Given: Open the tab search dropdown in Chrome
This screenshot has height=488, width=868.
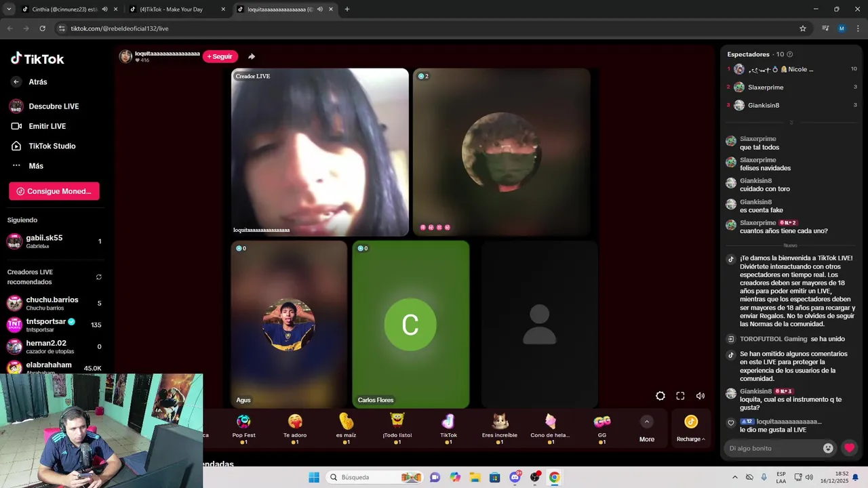Looking at the screenshot, I should (9, 9).
